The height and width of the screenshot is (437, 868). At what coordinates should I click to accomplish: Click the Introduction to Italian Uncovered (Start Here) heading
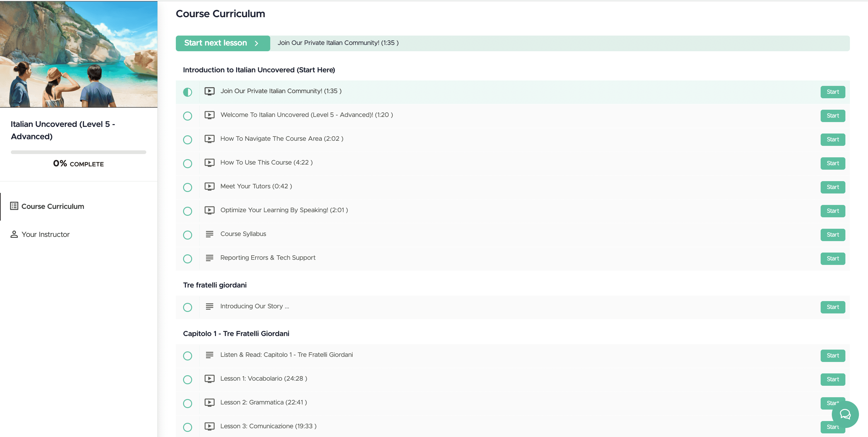[259, 70]
